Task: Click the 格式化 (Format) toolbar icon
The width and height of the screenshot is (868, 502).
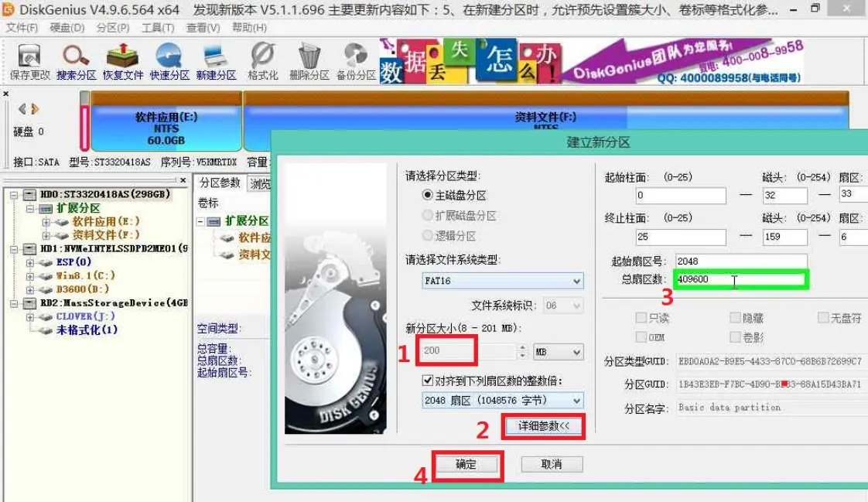Action: pyautogui.click(x=263, y=62)
